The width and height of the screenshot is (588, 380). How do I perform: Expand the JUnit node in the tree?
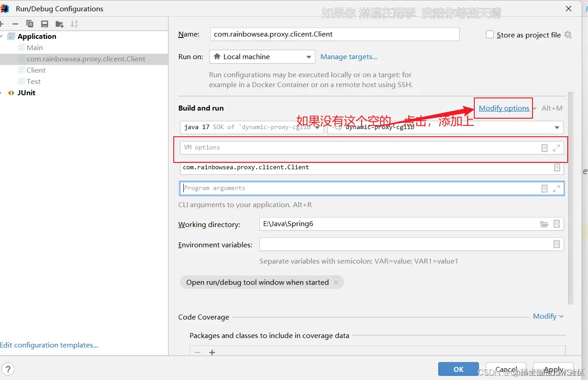click(2, 93)
